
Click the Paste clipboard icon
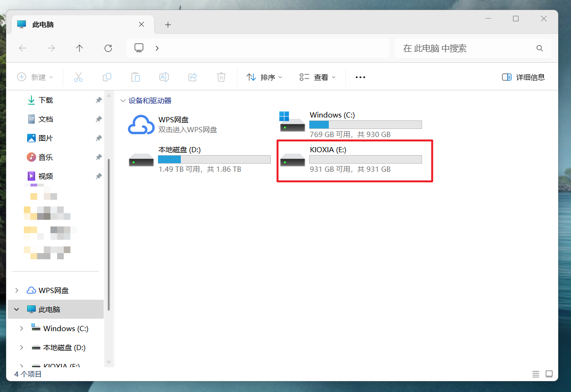click(x=136, y=77)
